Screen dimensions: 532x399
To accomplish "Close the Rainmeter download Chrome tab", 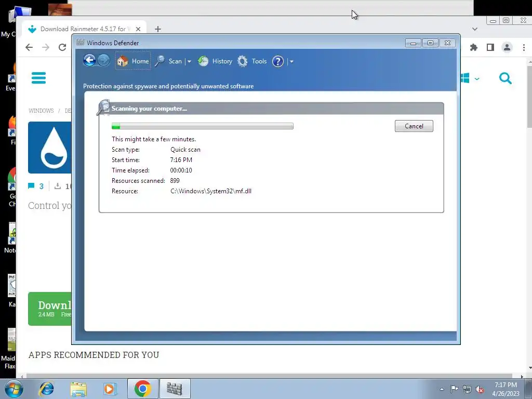I will pos(138,29).
